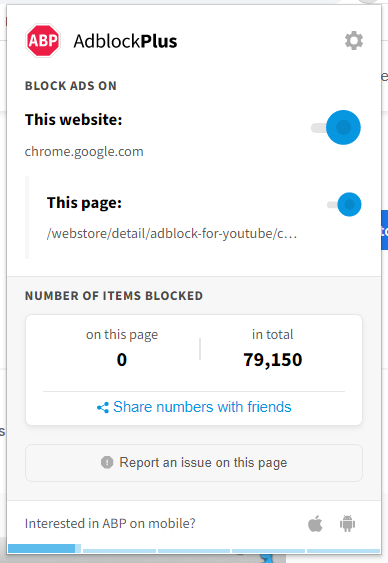The width and height of the screenshot is (388, 563).
Task: Click the share icon beside Share numbers
Action: pyautogui.click(x=103, y=408)
